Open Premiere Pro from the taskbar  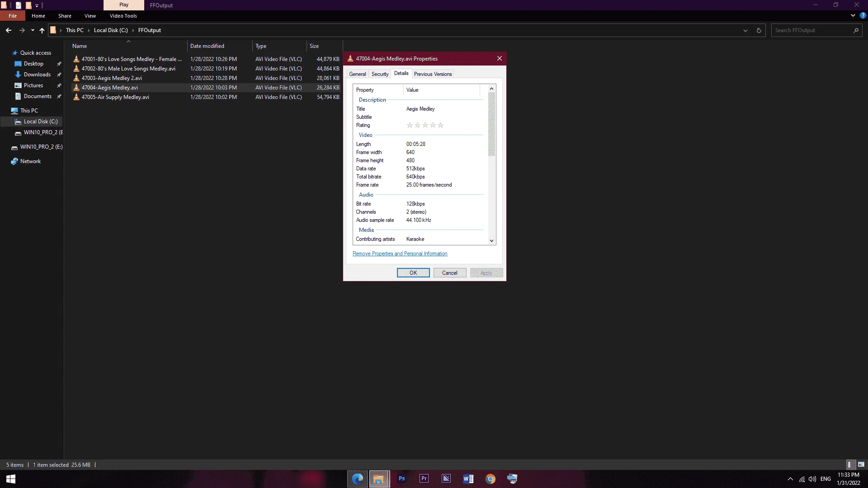[424, 479]
